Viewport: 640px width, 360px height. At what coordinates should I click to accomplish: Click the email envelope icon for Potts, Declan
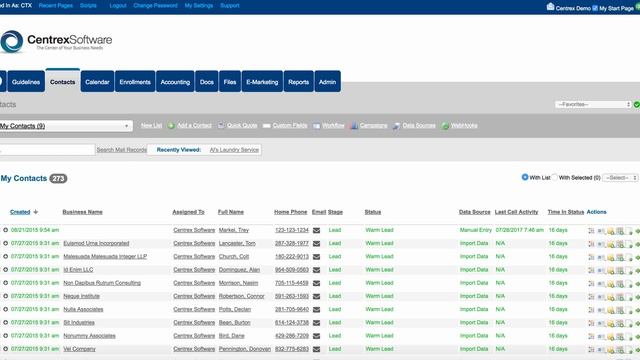point(316,309)
